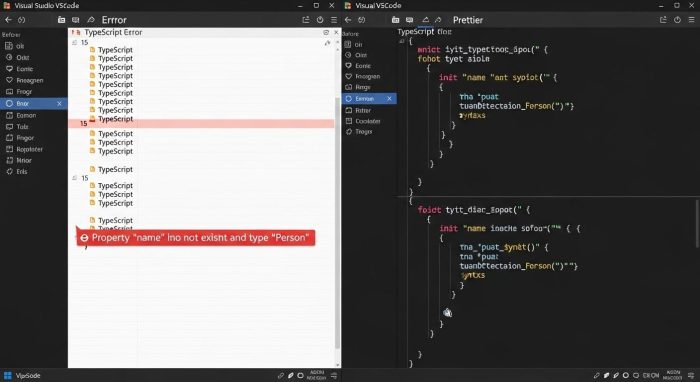The width and height of the screenshot is (700, 382).
Task: Open the folder icon in Prettier window toolbar
Action: click(395, 20)
